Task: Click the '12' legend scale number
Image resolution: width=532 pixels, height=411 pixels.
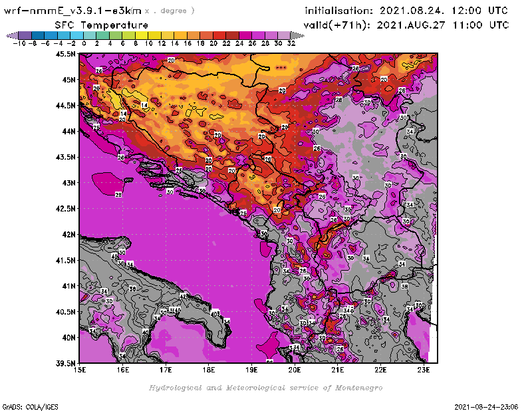Action: pos(162,43)
